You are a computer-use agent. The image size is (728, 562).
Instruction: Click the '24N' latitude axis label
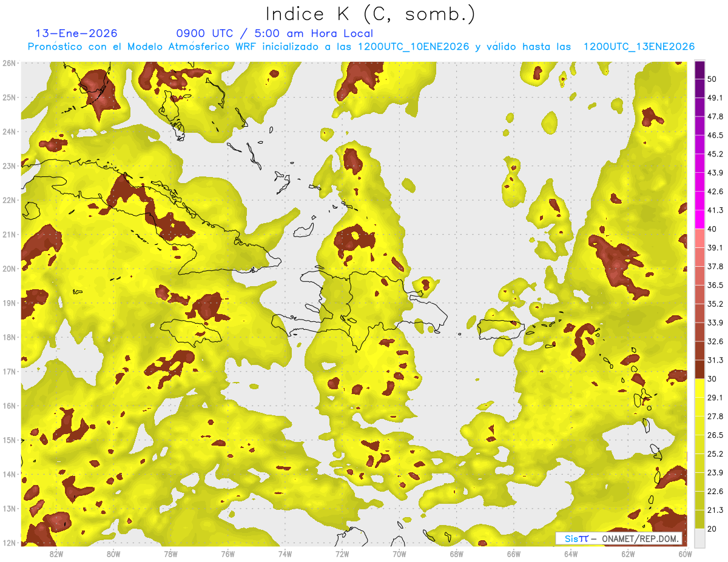10,132
